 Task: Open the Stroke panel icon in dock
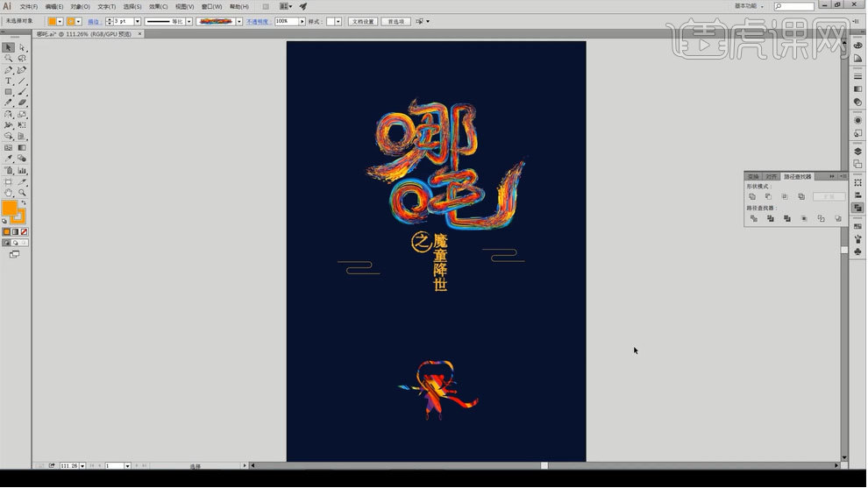857,76
